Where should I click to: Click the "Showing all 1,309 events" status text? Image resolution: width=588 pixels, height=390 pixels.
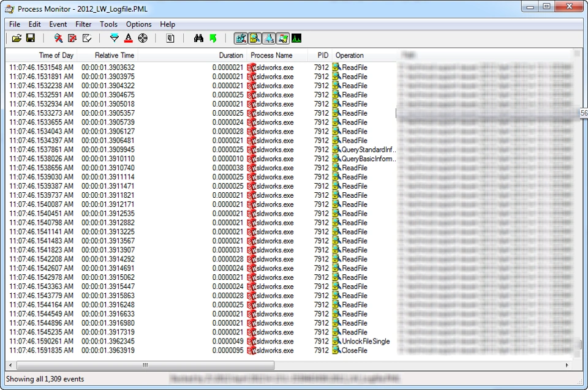click(x=45, y=379)
